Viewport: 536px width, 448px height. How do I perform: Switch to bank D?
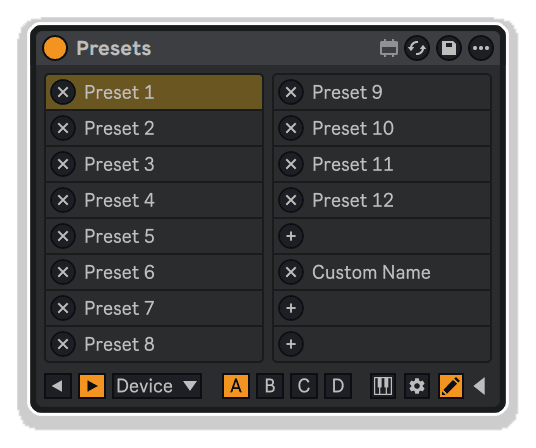click(x=338, y=386)
